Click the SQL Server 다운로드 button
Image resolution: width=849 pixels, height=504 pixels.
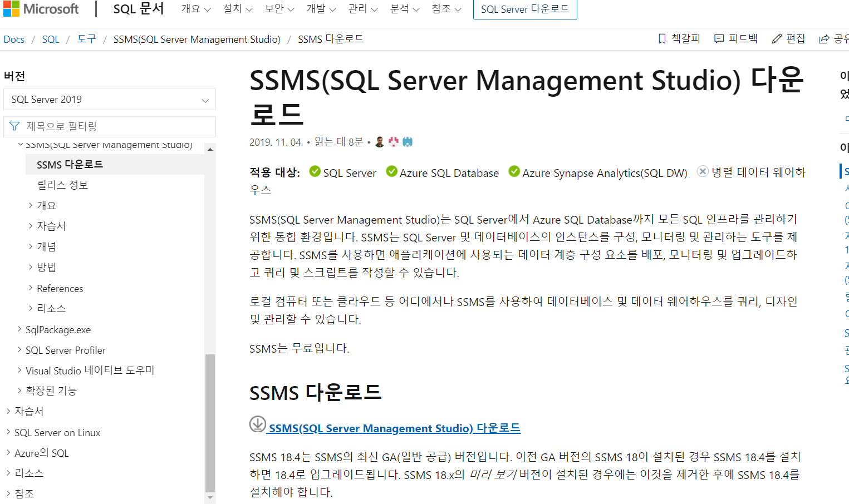click(x=525, y=9)
